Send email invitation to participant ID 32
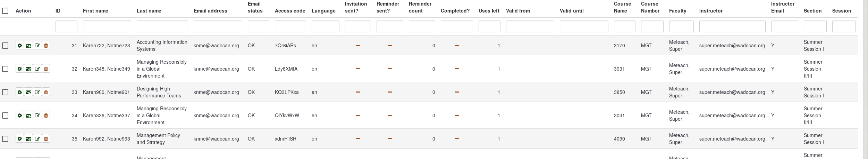Viewport: 868px width, 159px height. click(x=28, y=69)
